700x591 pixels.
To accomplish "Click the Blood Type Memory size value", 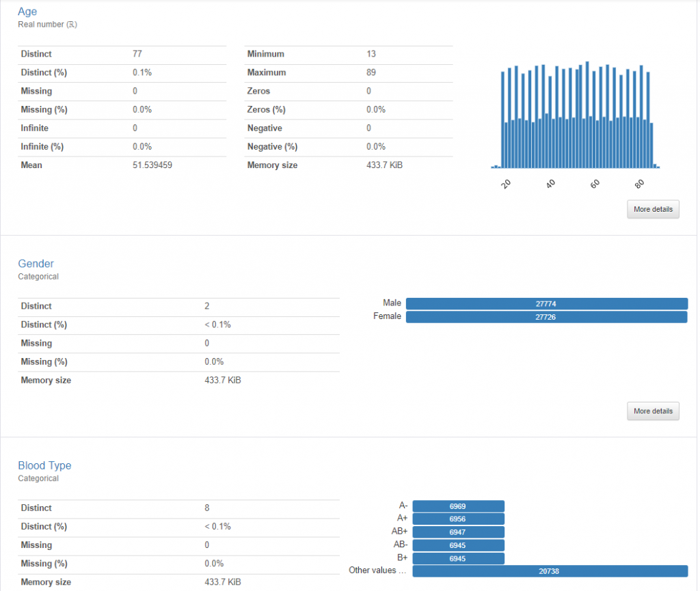I will (222, 581).
